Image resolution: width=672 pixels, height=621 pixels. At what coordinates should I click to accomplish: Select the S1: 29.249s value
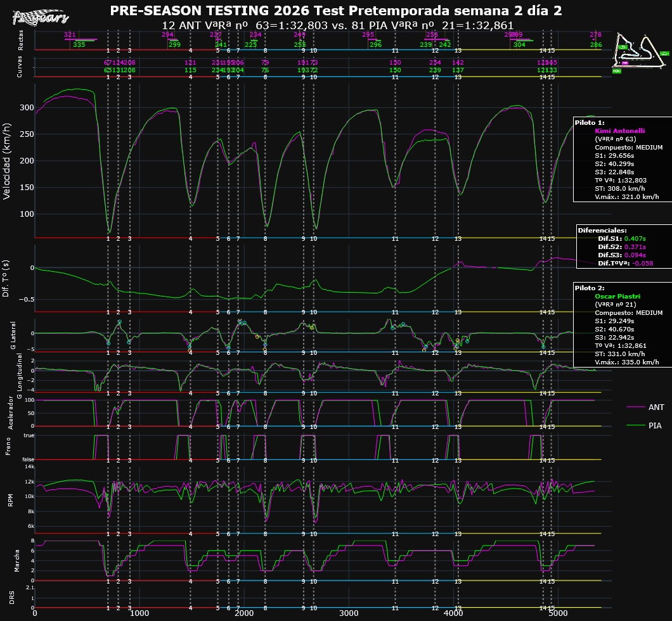(x=614, y=321)
